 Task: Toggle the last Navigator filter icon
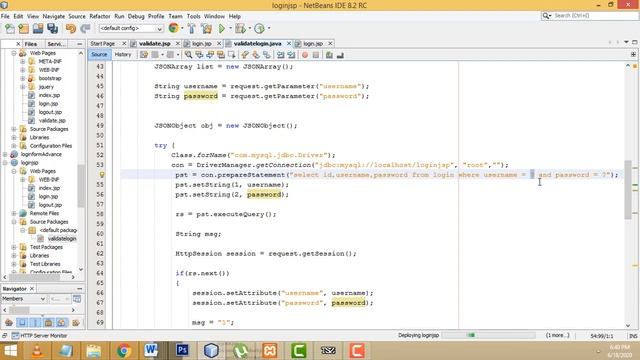[76, 323]
